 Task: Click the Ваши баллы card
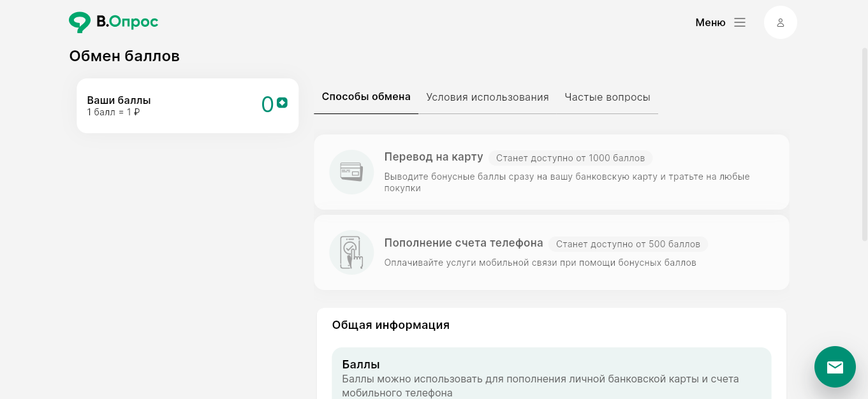point(187,106)
